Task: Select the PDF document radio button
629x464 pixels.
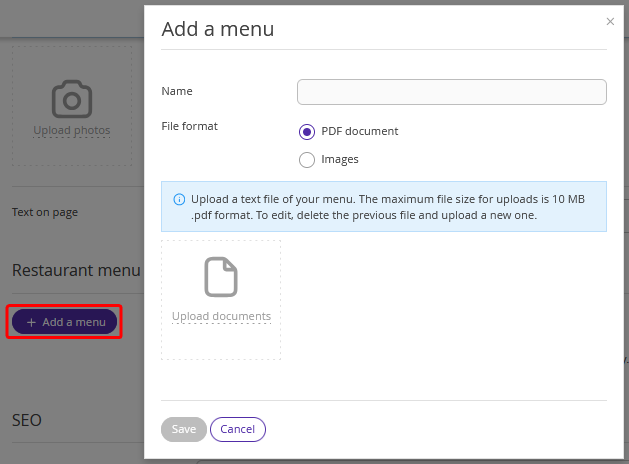Action: coord(307,132)
